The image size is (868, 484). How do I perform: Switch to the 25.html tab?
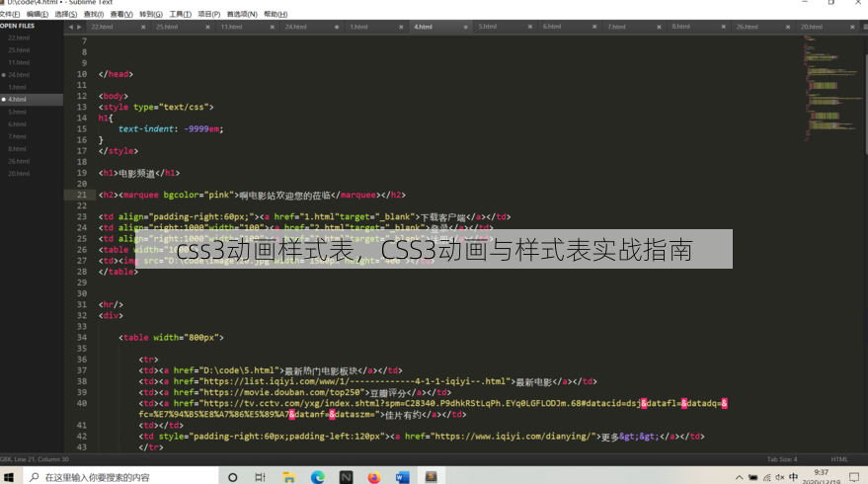coord(167,27)
